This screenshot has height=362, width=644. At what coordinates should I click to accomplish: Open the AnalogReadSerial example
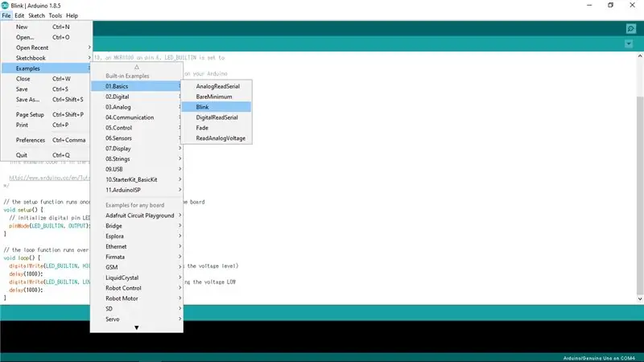point(217,86)
